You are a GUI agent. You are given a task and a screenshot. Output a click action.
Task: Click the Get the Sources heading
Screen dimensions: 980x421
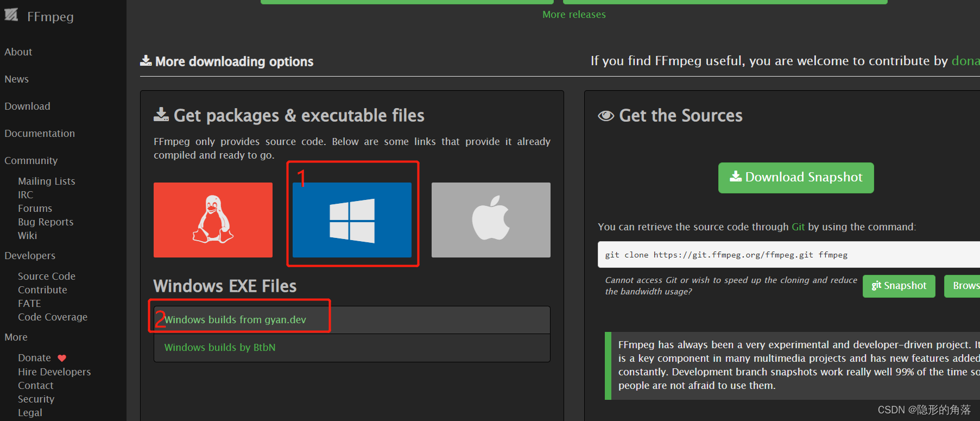670,115
